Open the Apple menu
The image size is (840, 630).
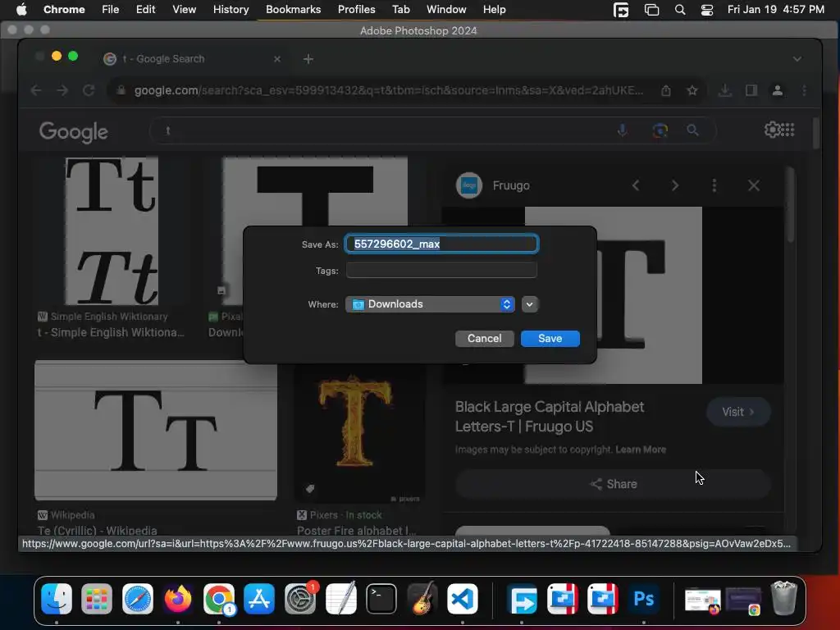tap(21, 10)
